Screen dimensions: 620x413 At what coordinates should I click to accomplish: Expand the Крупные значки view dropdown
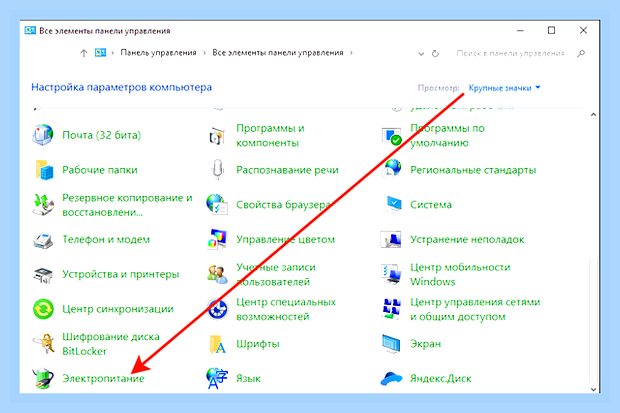coord(504,88)
